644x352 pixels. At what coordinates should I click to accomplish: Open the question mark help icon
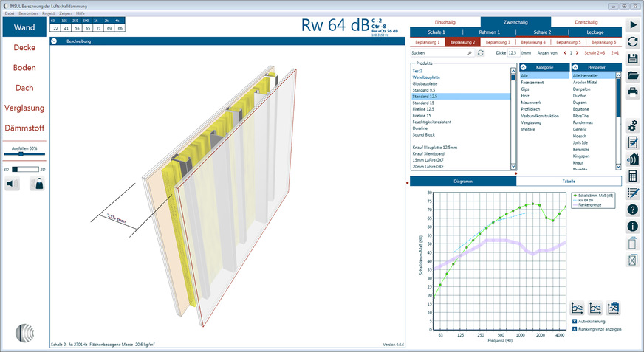click(633, 210)
